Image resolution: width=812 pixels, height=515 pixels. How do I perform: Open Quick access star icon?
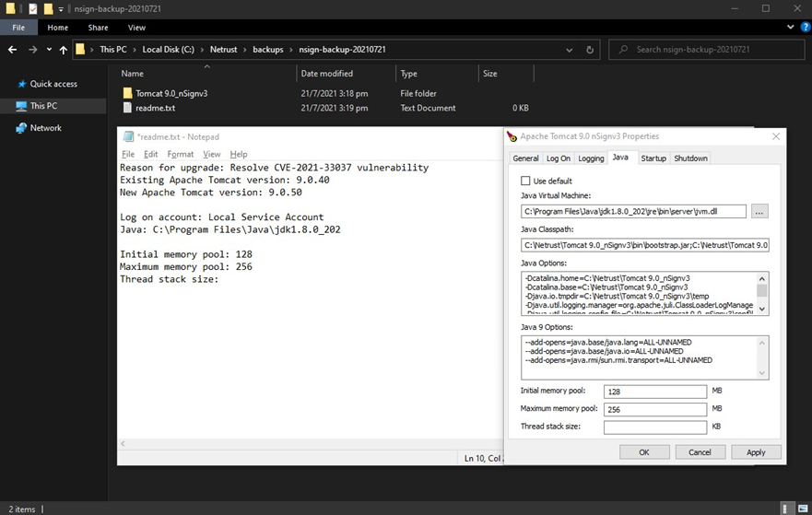coord(22,84)
